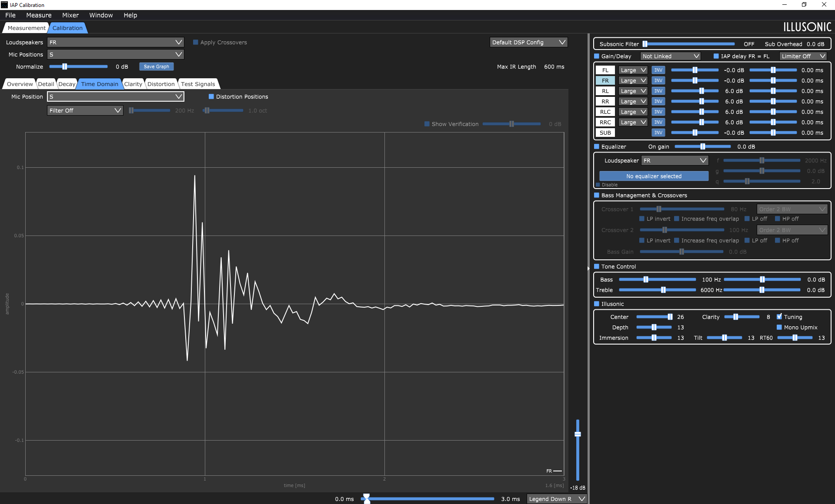The width and height of the screenshot is (835, 504).
Task: Switch to the Measurement tab
Action: coord(26,28)
